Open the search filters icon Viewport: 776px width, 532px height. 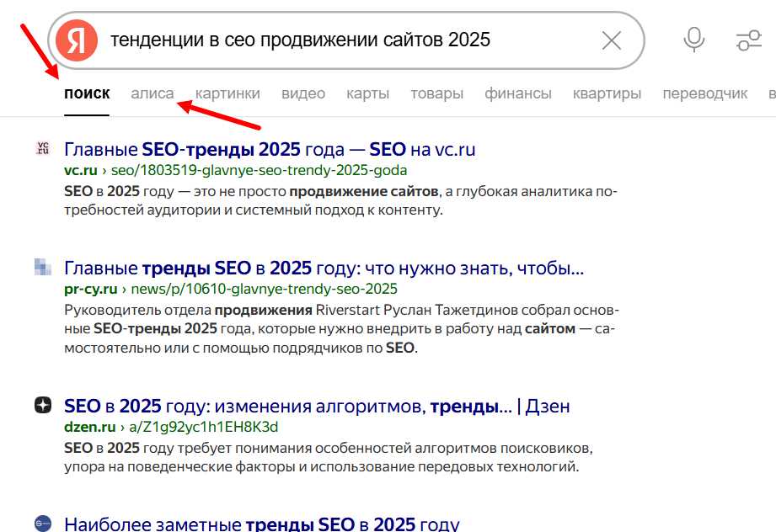click(748, 39)
